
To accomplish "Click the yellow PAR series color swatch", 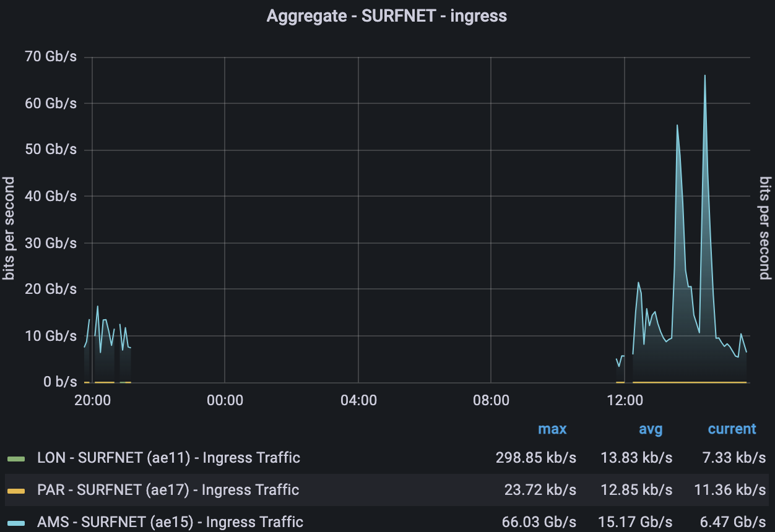I will [16, 491].
